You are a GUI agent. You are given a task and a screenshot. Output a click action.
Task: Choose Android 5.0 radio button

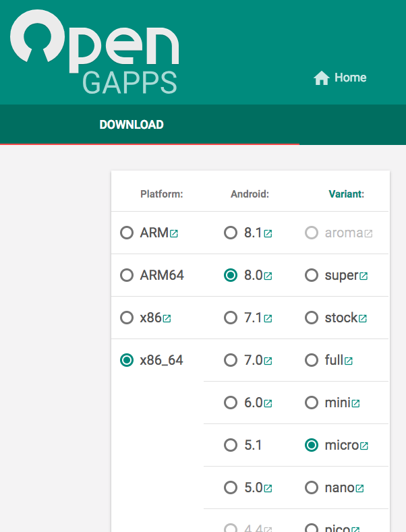(231, 487)
